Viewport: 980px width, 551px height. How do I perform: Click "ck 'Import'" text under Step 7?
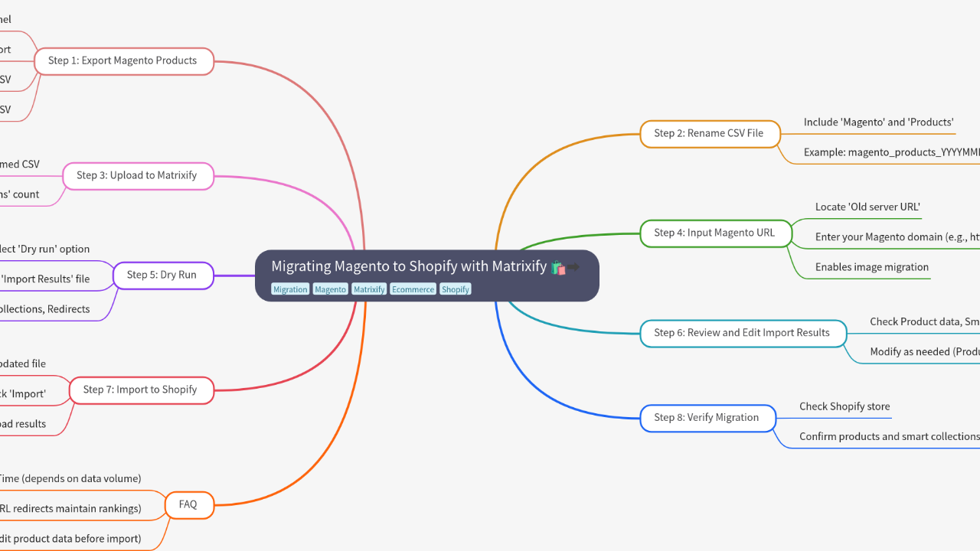tap(23, 394)
